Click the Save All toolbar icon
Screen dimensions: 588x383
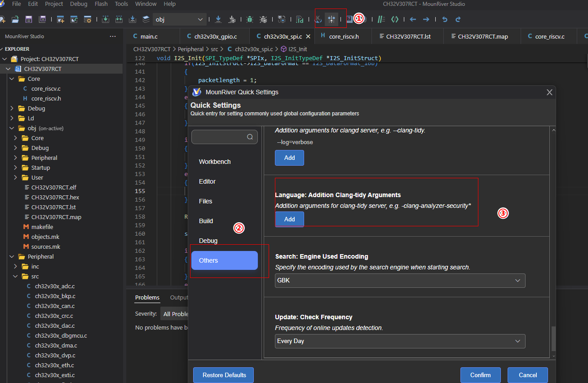[42, 19]
